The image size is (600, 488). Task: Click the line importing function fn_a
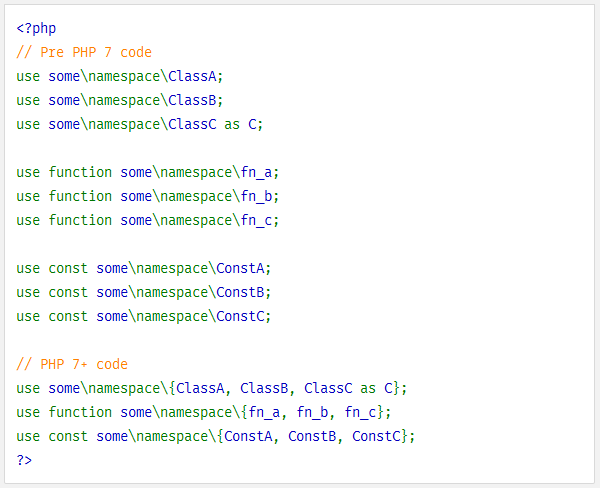tap(148, 173)
